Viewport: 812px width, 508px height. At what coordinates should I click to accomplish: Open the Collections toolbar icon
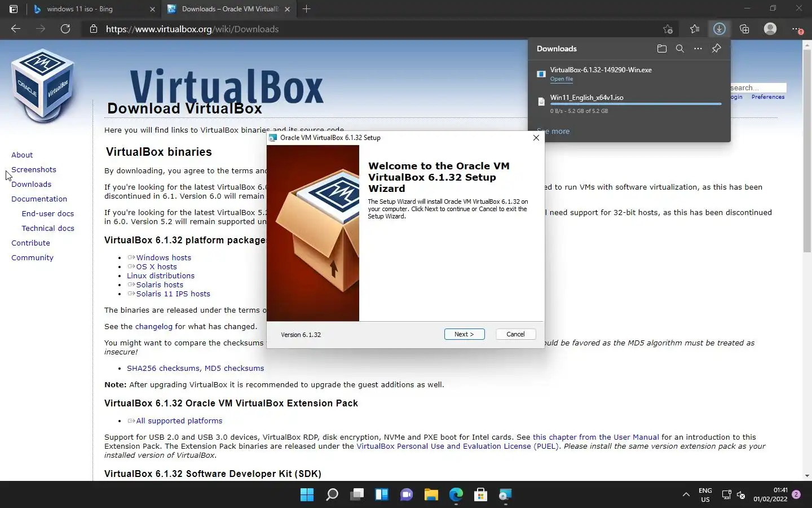coord(744,29)
